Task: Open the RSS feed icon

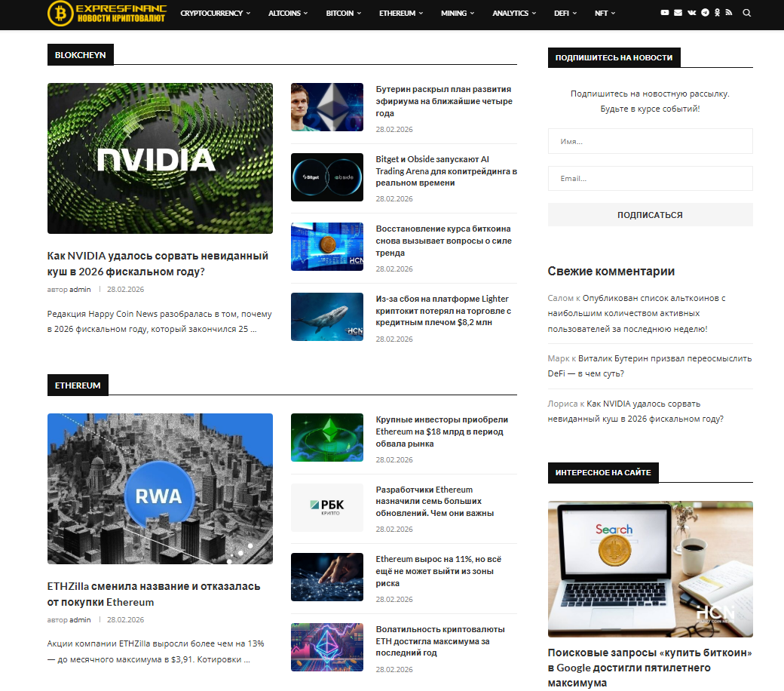Action: (x=729, y=13)
